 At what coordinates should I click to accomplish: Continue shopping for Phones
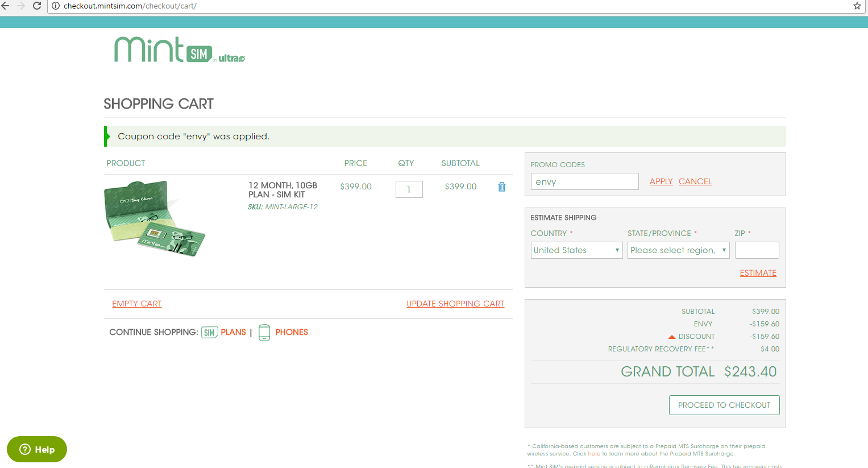click(292, 332)
